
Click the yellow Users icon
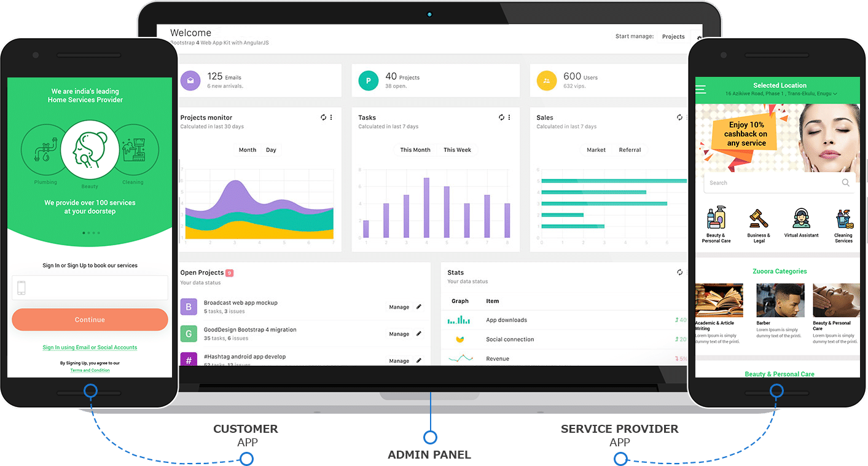pyautogui.click(x=547, y=81)
